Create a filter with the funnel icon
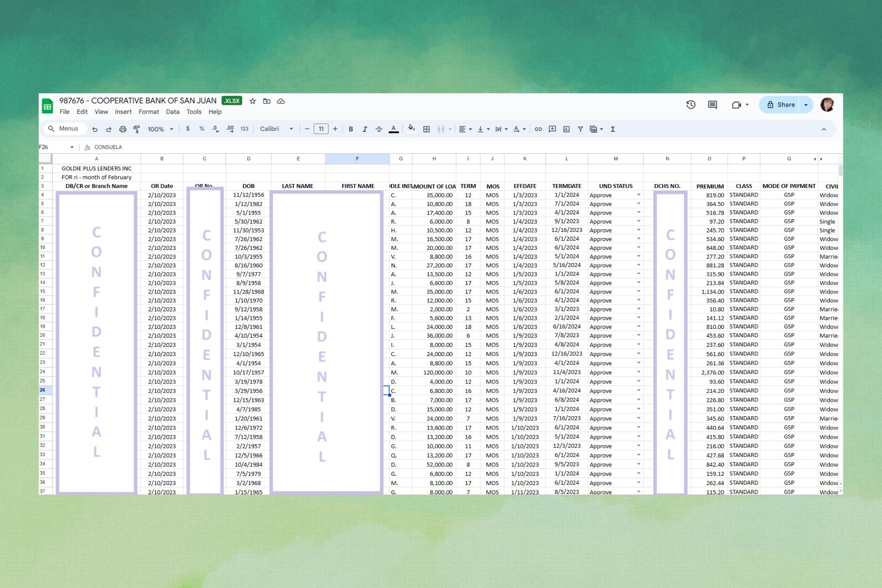Viewport: 882px width, 588px height. (580, 129)
